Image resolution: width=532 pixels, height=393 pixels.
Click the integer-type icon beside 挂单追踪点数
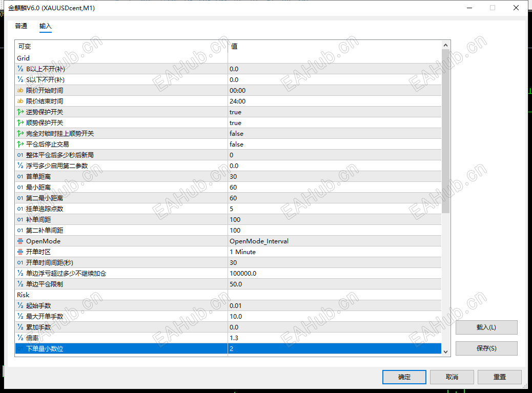tap(21, 209)
